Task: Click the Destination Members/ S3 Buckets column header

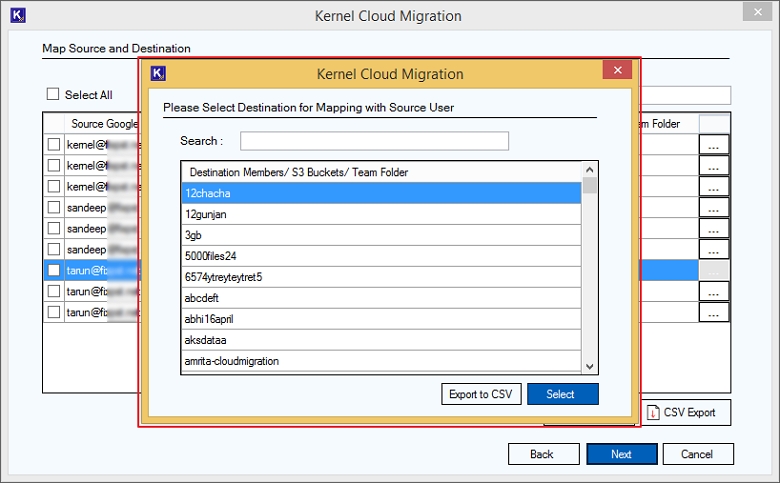Action: pos(381,172)
